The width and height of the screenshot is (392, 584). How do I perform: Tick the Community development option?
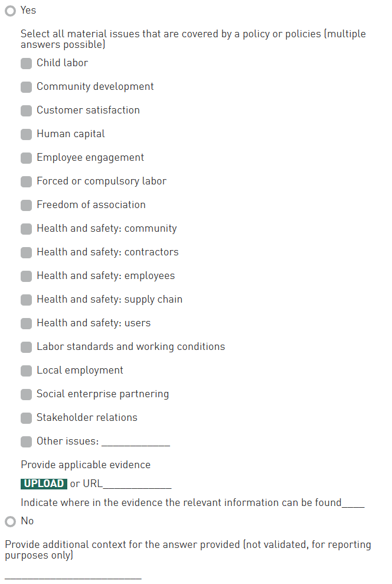coord(26,87)
